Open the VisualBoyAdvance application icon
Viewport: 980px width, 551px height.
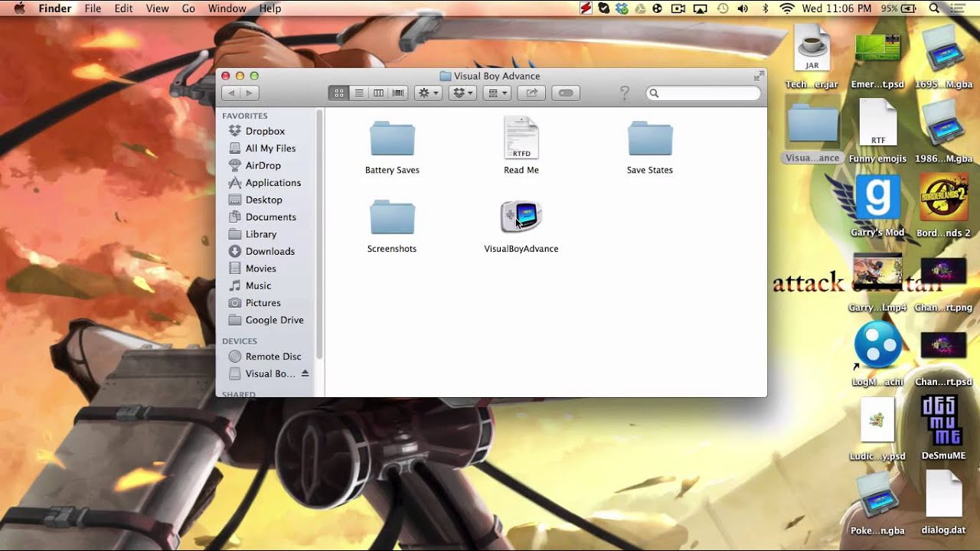(521, 217)
